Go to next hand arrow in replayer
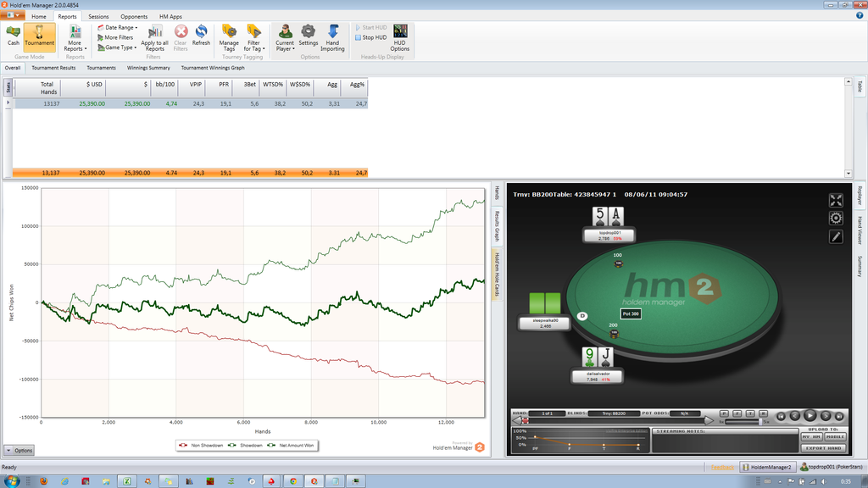This screenshot has width=868, height=488. click(709, 421)
